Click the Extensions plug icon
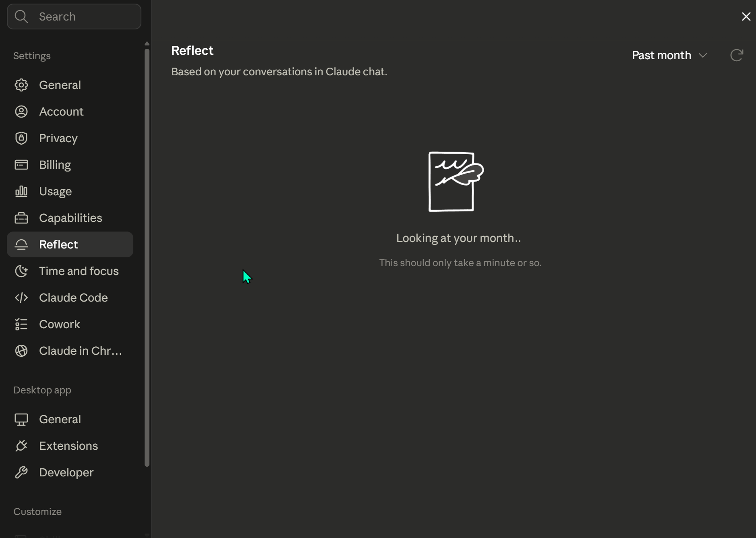 [x=21, y=446]
